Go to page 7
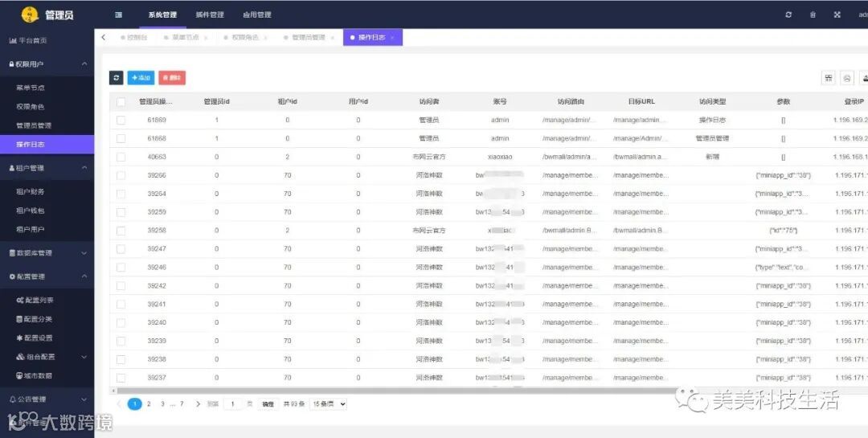The height and width of the screenshot is (438, 868). click(x=182, y=404)
